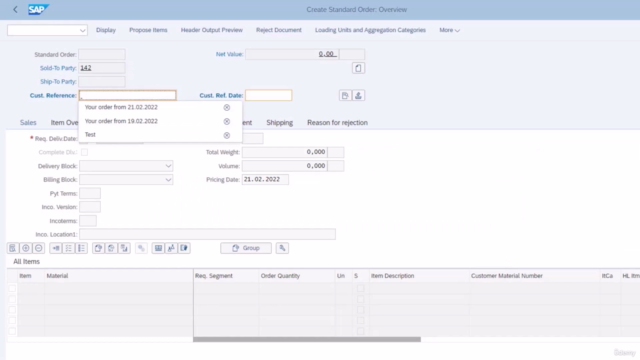This screenshot has width=640, height=360.
Task: Tick the S column checkbox in fourth row
Action: (x=360, y=320)
